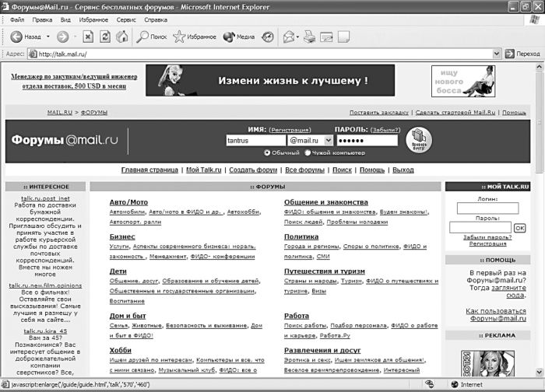Click the Home icon in the toolbar
This screenshot has height=392, width=545.
tap(122, 37)
